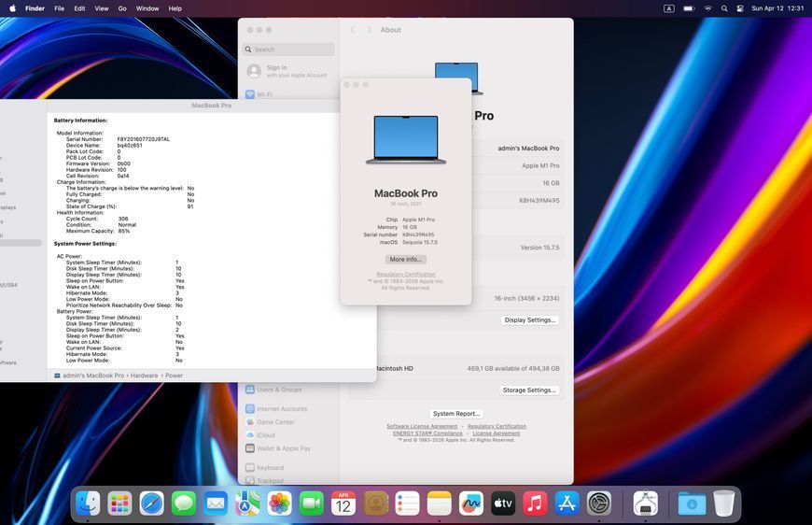Open the View menu
Viewport: 812px width, 525px height.
pos(102,8)
